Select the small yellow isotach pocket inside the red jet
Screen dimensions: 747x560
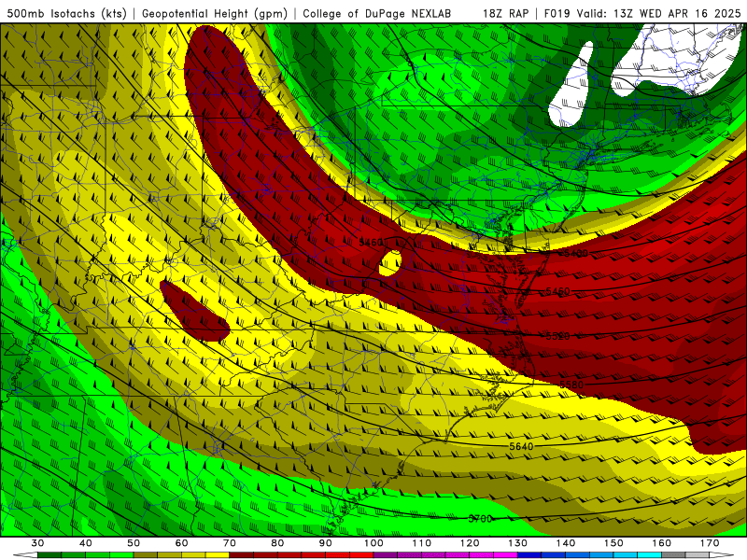click(390, 263)
